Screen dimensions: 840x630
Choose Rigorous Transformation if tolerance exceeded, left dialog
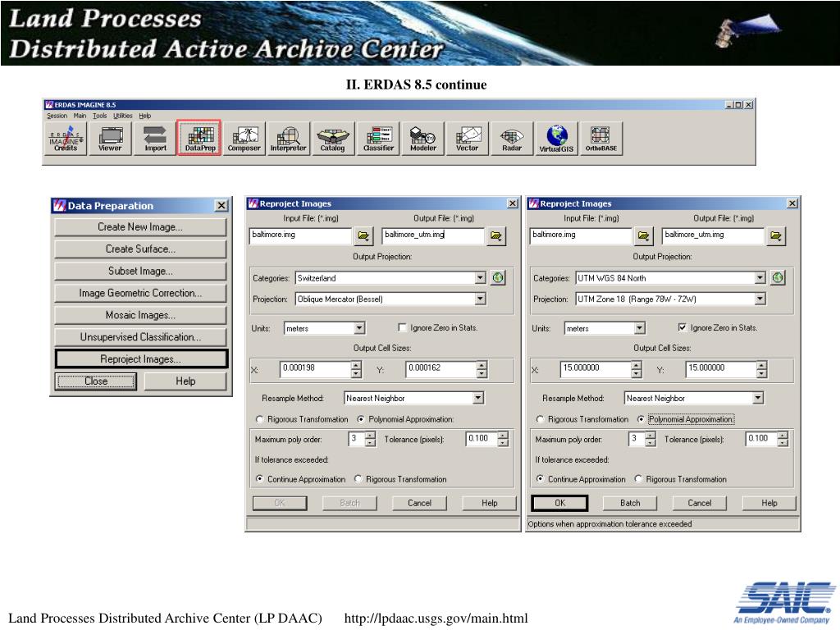(x=358, y=479)
